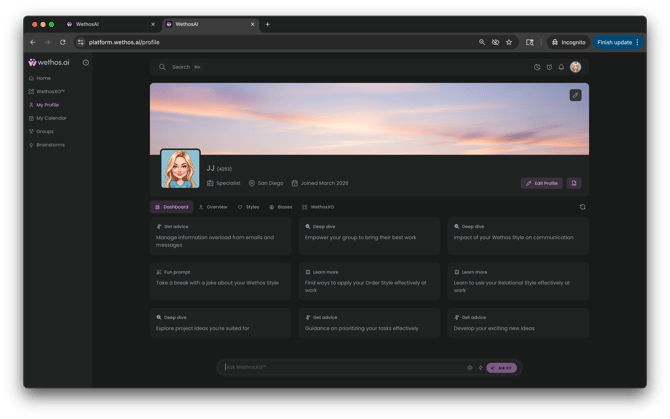Viewport: 670px width, 419px height.
Task: Open notifications via the bell icon
Action: (561, 67)
